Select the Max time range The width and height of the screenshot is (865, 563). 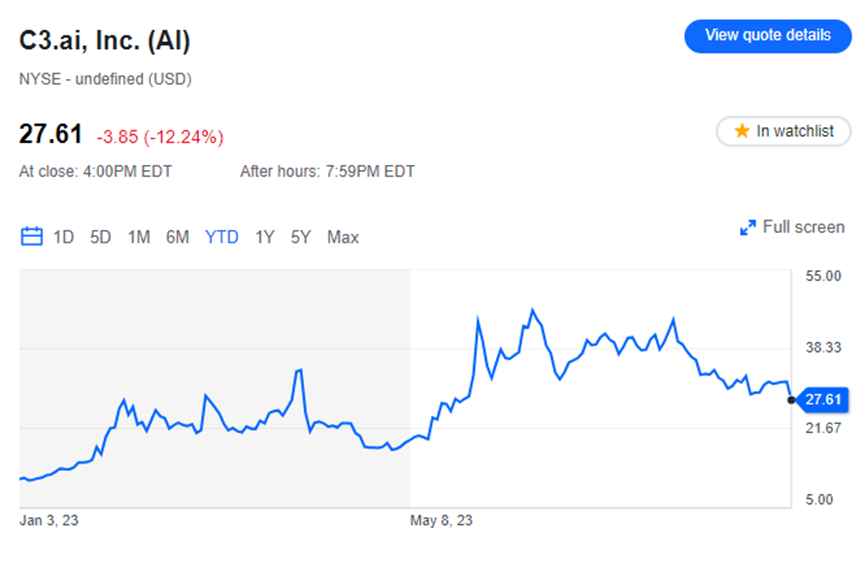coord(343,237)
